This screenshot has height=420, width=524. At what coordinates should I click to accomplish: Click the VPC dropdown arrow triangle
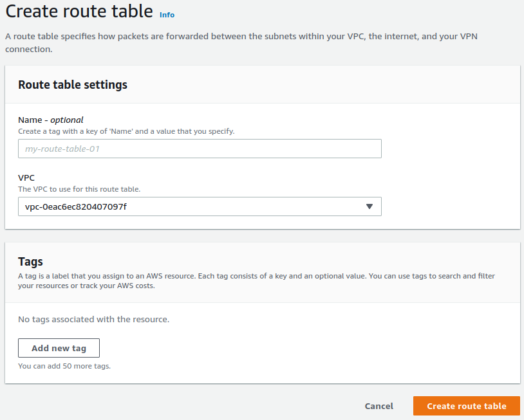tap(369, 206)
